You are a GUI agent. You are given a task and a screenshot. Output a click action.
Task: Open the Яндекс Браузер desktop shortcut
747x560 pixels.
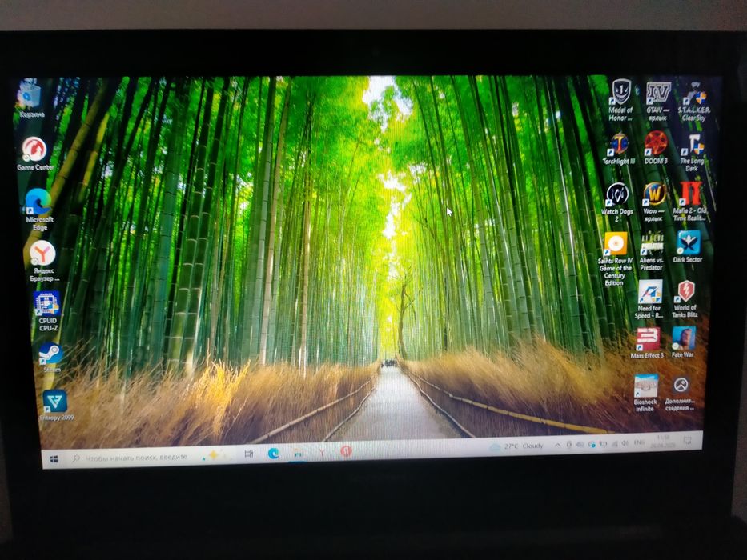[44, 261]
